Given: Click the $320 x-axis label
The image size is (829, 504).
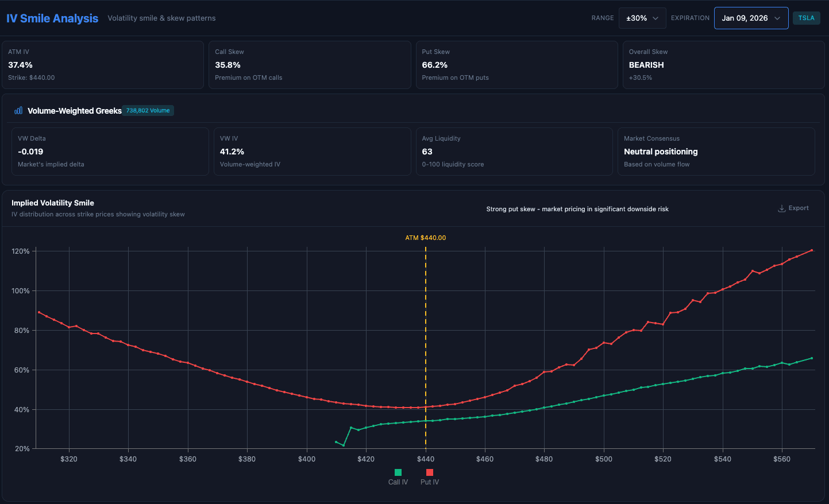Looking at the screenshot, I should [x=69, y=459].
